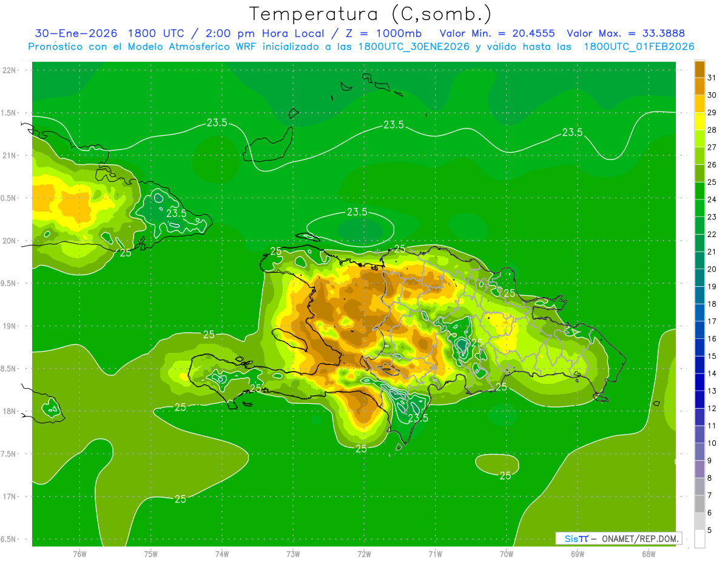Click the "21N" latitude axis label
Image resolution: width=728 pixels, height=562 pixels.
[10, 156]
